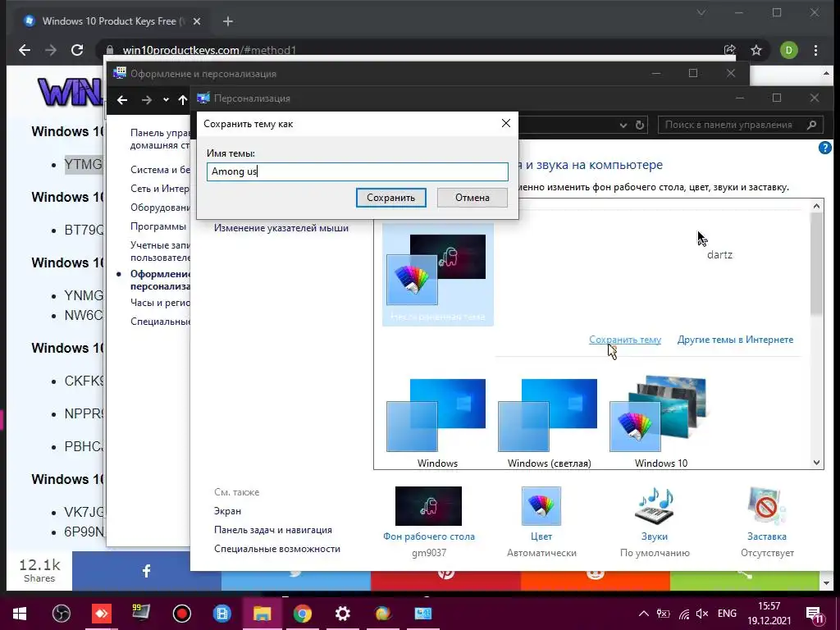The height and width of the screenshot is (630, 840).
Task: Open Settings gear from taskbar
Action: [x=342, y=614]
